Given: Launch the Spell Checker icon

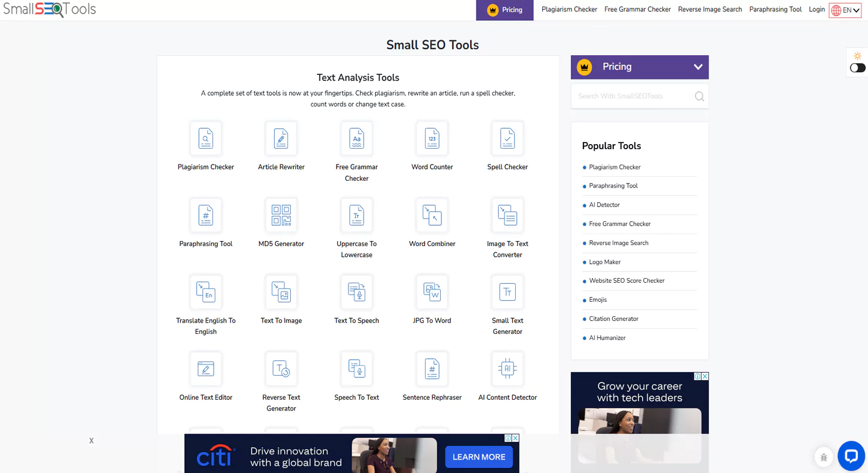Looking at the screenshot, I should coord(507,138).
